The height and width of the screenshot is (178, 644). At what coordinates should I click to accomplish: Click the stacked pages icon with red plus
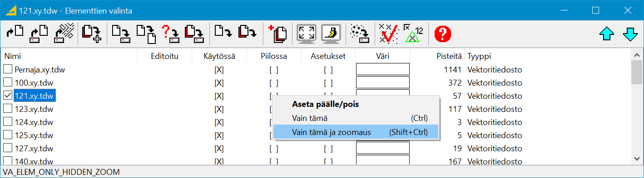[x=278, y=34]
